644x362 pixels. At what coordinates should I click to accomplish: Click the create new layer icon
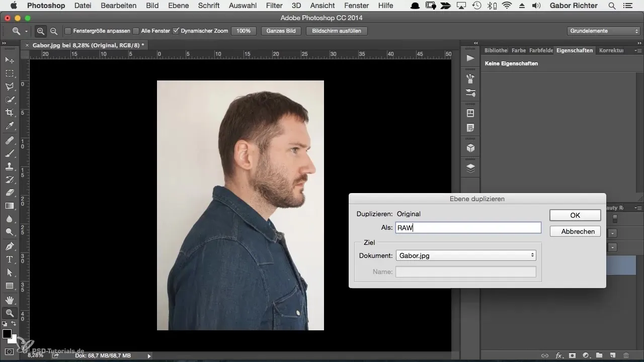coord(612,355)
